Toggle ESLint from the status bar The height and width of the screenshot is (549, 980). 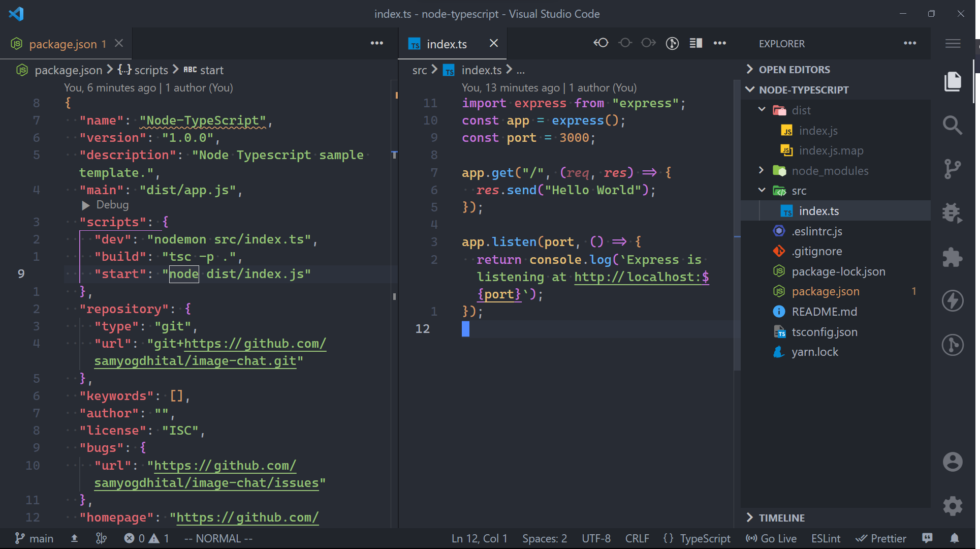[826, 538]
